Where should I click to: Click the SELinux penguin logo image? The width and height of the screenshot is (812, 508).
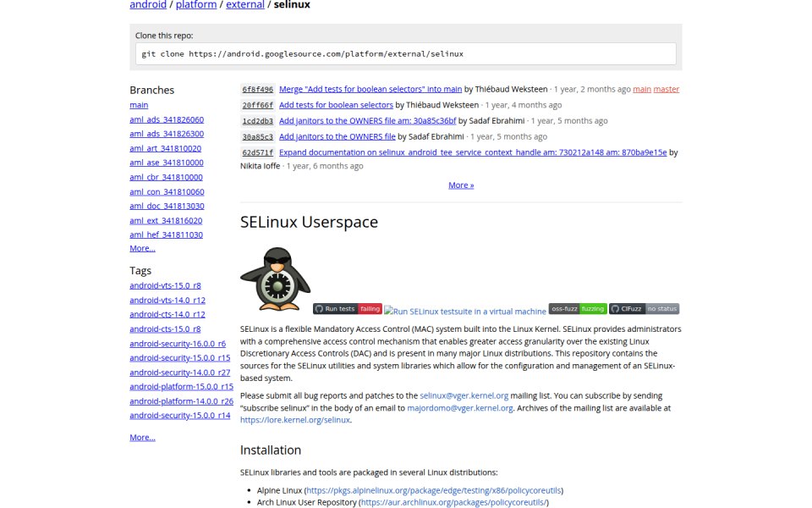pyautogui.click(x=276, y=279)
